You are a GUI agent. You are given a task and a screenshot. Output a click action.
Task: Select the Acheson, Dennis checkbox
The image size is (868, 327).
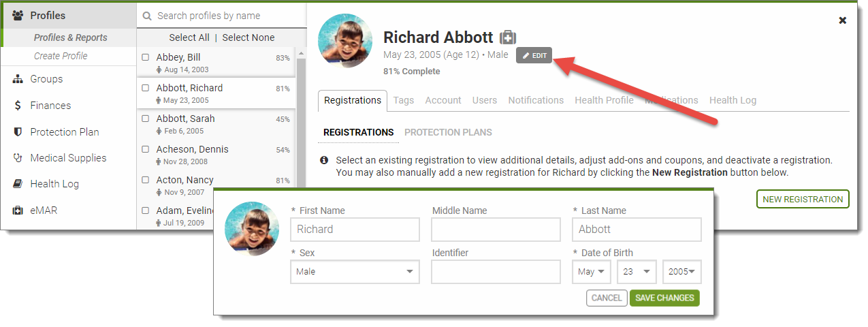coord(146,149)
